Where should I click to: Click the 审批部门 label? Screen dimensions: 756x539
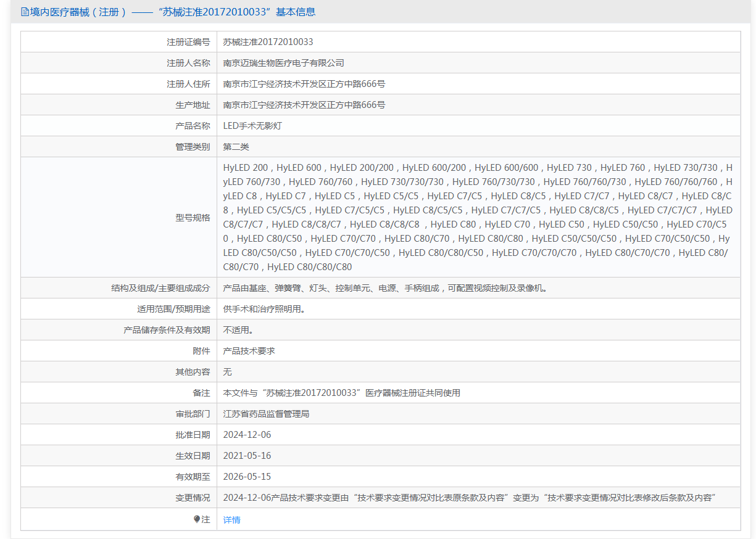pyautogui.click(x=193, y=414)
